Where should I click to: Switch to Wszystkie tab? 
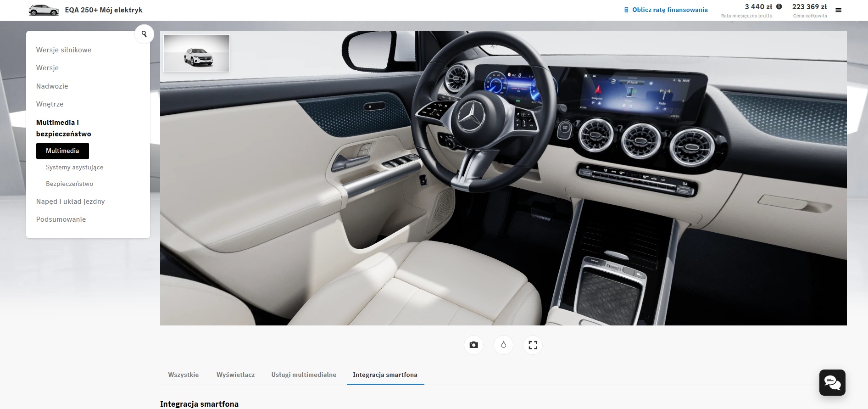[184, 375]
